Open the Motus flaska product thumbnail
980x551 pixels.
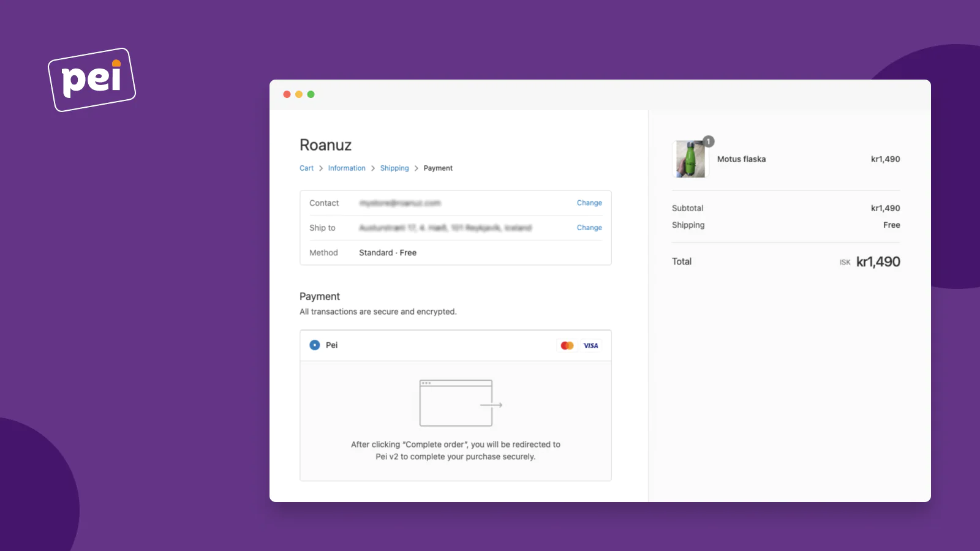(690, 159)
